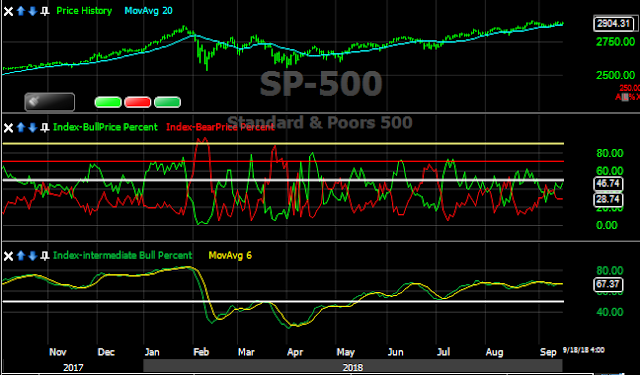Viewport: 640px width, 375px height.
Task: Click the Sep month on time axis
Action: (548, 352)
